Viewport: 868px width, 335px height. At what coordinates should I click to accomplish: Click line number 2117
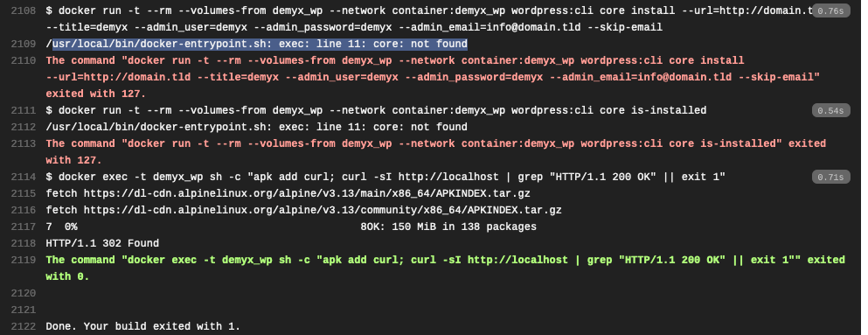point(24,227)
